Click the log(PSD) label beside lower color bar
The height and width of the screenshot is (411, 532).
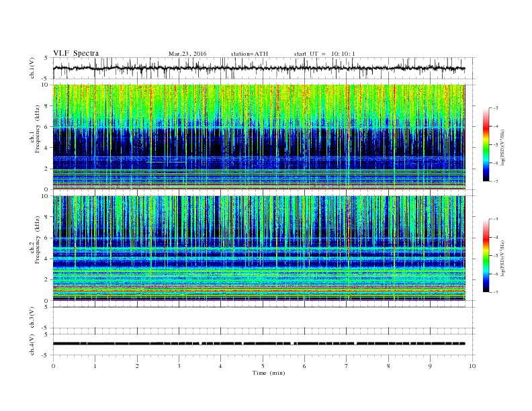coord(502,258)
